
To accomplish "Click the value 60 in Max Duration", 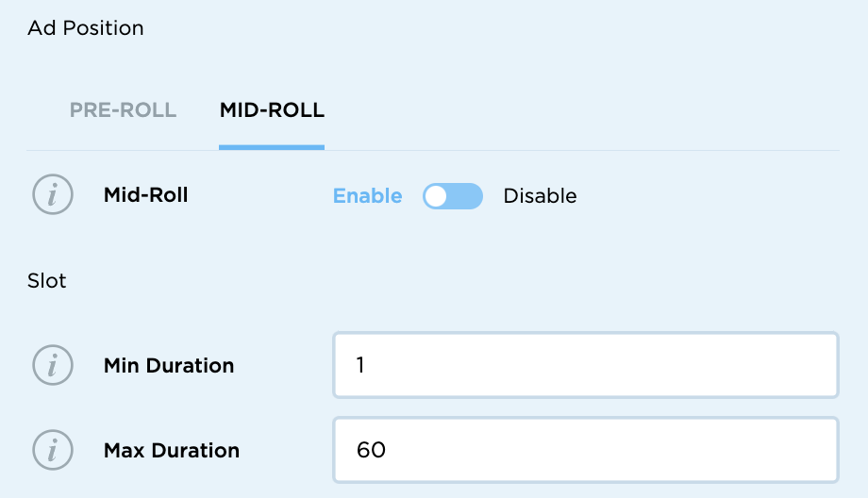I will 371,450.
